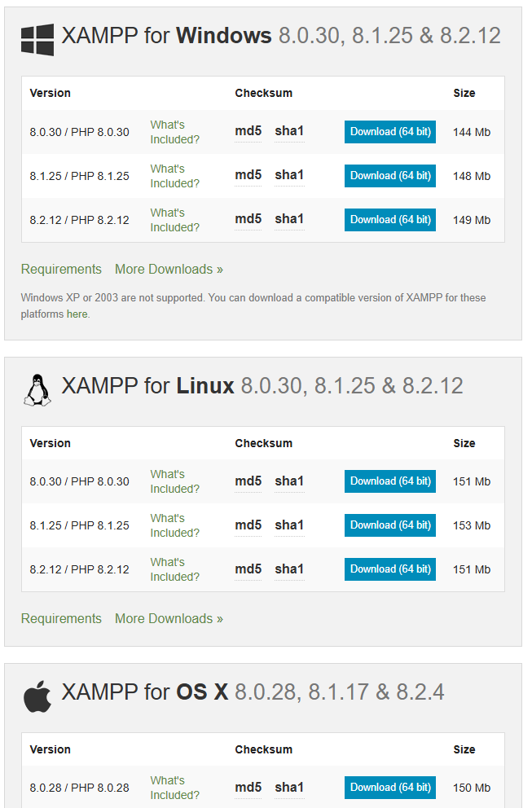Click the '150 Mb' size value

pos(472,788)
